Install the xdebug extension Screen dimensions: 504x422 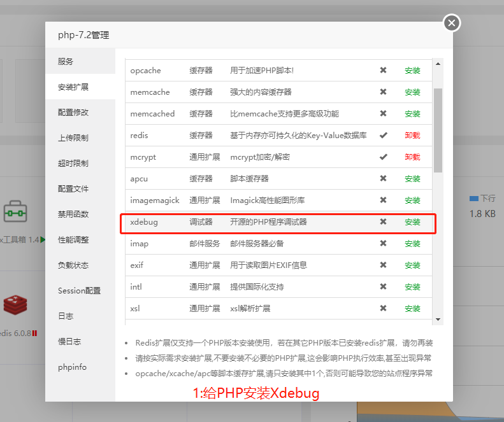(x=412, y=222)
